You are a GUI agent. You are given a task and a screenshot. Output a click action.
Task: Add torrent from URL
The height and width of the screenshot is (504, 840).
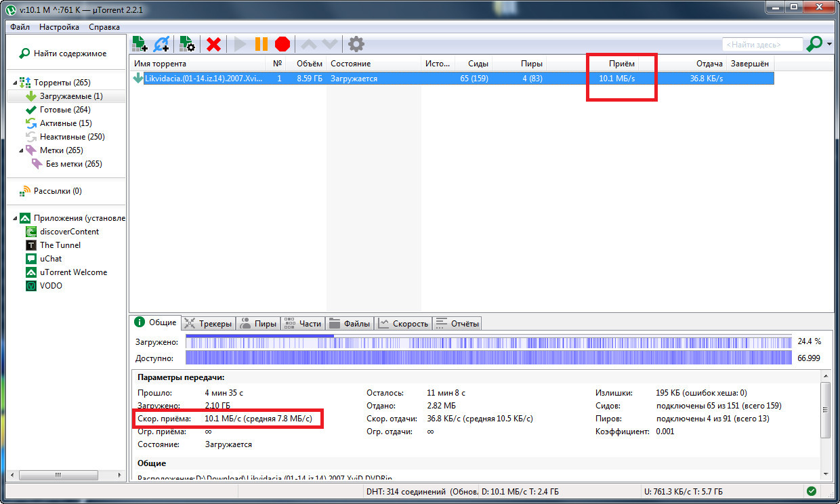[161, 45]
